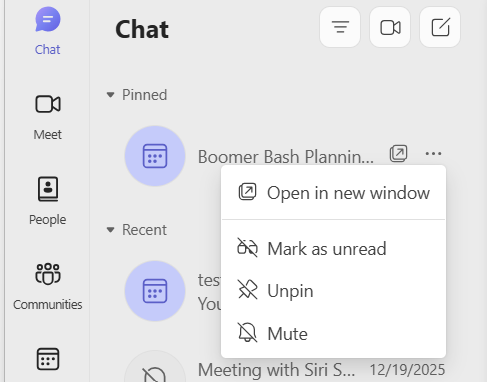Open the People section in sidebar

pos(48,201)
